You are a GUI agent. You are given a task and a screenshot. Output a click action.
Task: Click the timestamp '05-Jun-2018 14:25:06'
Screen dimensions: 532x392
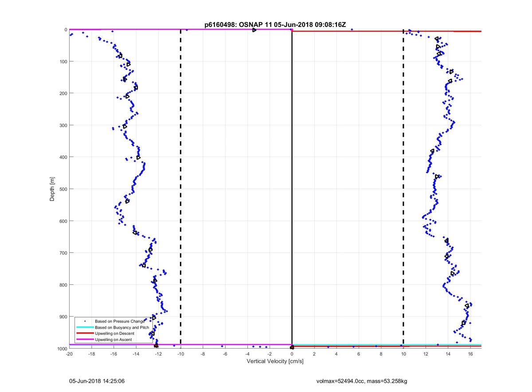click(x=96, y=381)
